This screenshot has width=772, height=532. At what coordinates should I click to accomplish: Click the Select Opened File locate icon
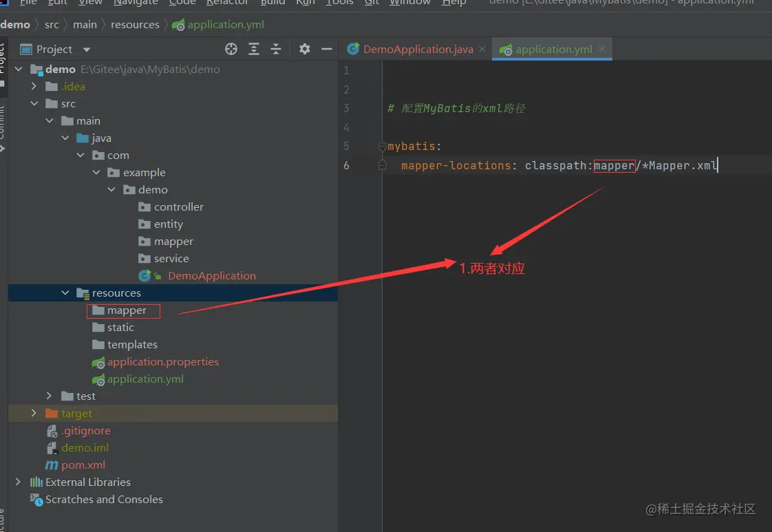(231, 49)
